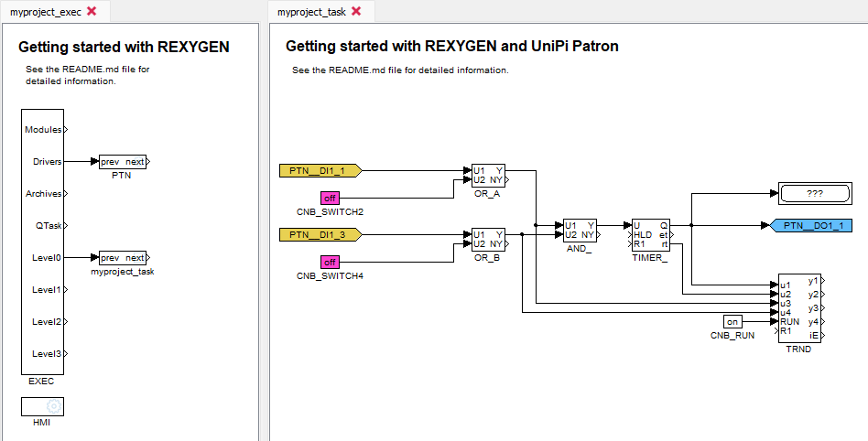Click the CNB_SWITCH2 label
The width and height of the screenshot is (868, 441).
(x=330, y=212)
